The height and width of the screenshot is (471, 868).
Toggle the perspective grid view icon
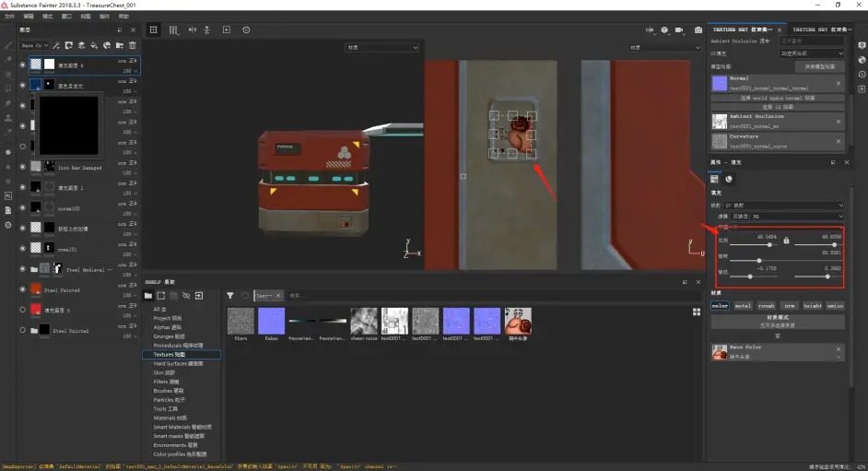[153, 29]
